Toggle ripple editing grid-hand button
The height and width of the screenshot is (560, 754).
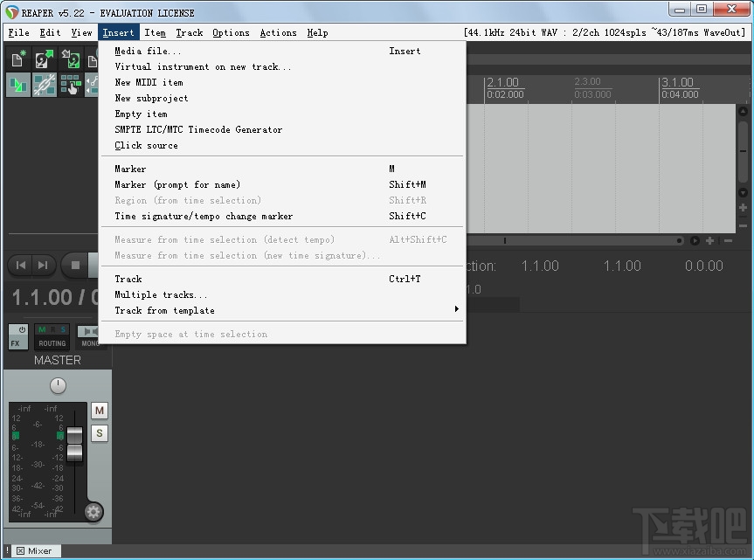click(71, 85)
